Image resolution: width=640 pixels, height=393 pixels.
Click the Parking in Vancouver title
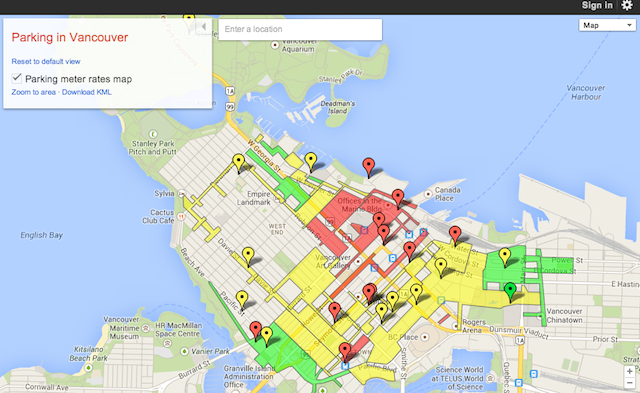click(x=70, y=38)
